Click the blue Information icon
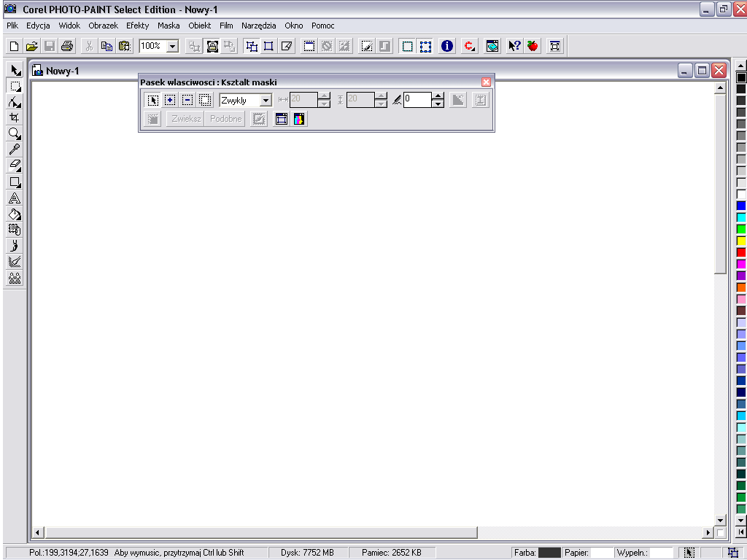The width and height of the screenshot is (747, 560). click(x=447, y=46)
